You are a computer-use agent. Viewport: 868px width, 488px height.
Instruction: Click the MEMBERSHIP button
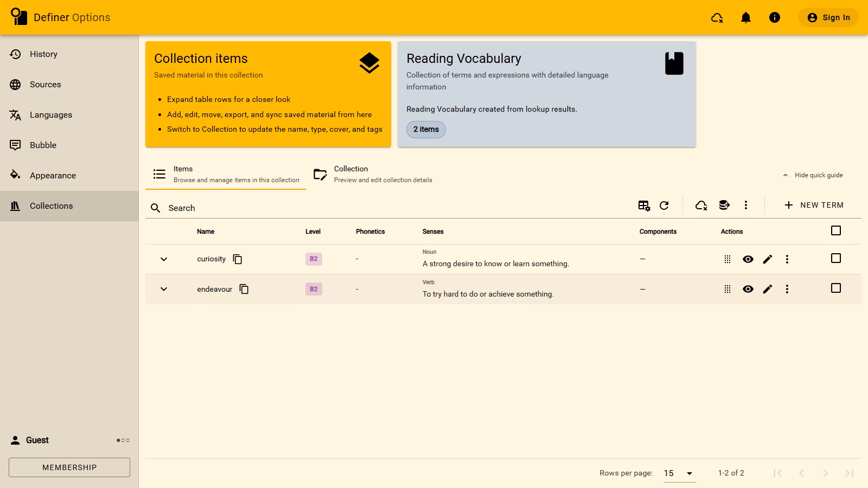coord(69,467)
